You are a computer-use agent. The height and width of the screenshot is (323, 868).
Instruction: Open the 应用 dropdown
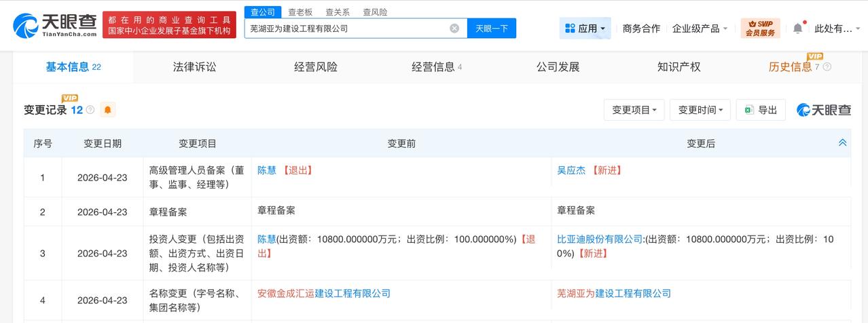(x=585, y=28)
